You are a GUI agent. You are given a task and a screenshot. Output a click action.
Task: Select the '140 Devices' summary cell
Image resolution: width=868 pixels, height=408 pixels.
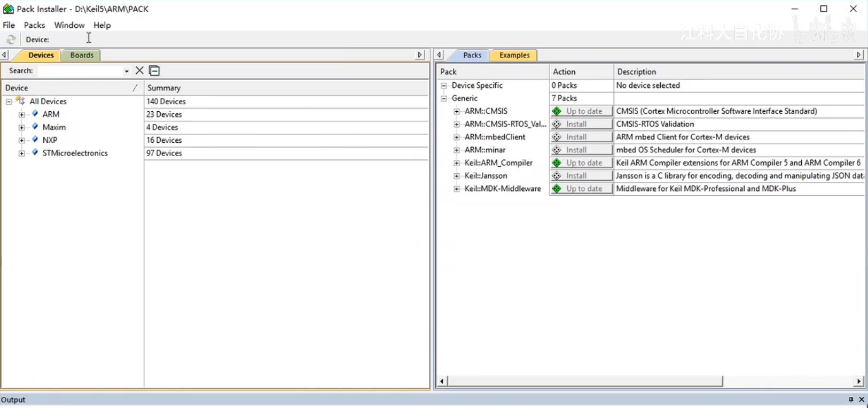[286, 101]
